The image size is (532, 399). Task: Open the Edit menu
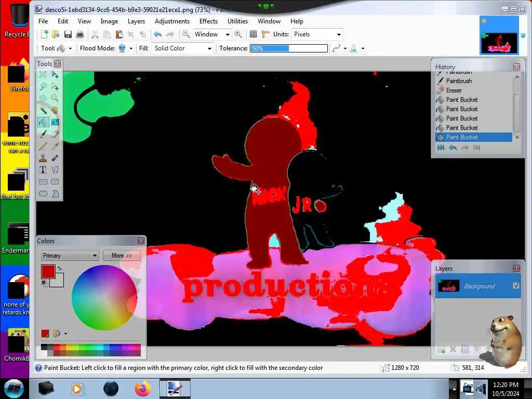click(63, 21)
